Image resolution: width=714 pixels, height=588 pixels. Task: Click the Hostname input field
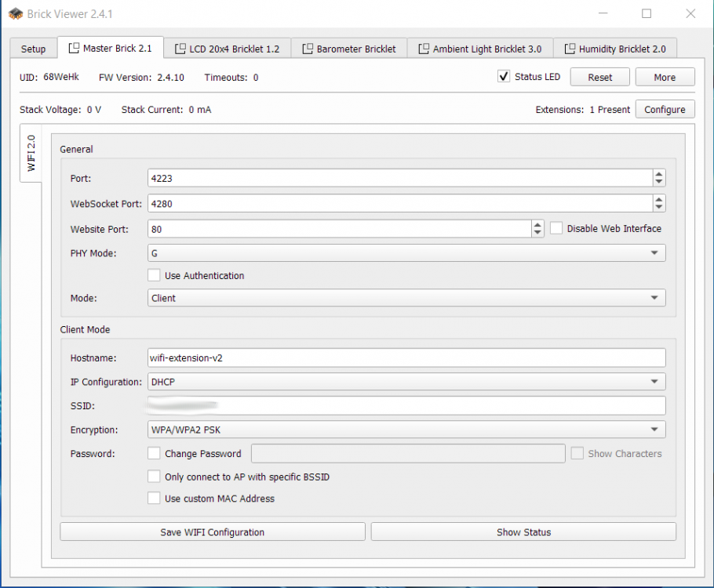[406, 358]
